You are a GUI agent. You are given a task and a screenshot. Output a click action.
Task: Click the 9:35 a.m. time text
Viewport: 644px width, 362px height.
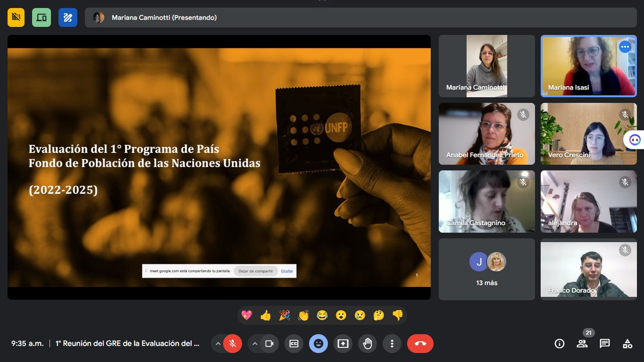pyautogui.click(x=27, y=344)
